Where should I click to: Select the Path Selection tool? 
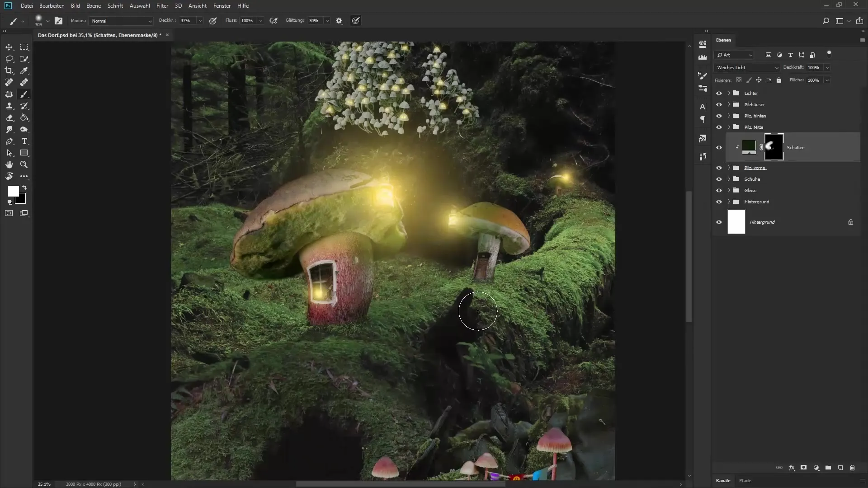coord(9,153)
